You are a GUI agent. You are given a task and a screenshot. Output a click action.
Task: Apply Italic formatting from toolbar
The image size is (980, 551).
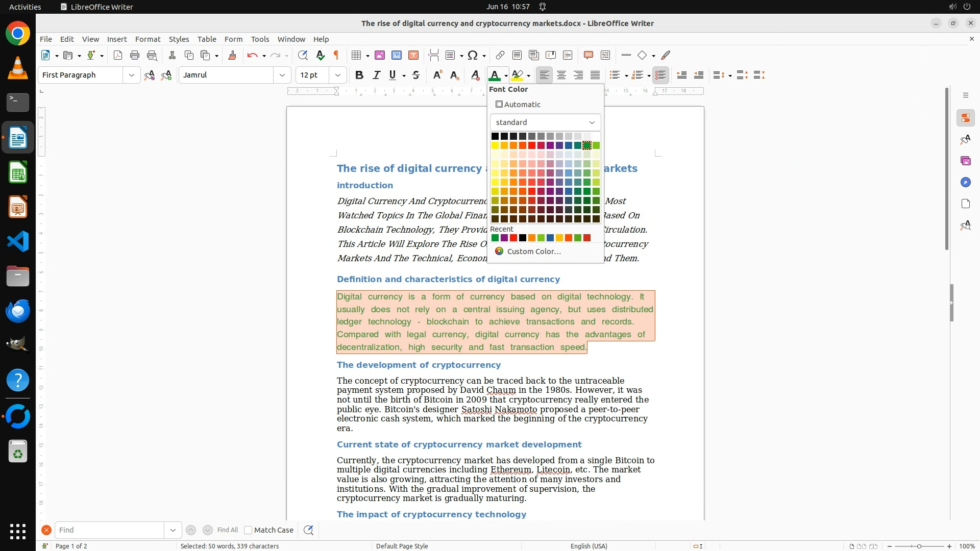tap(376, 75)
